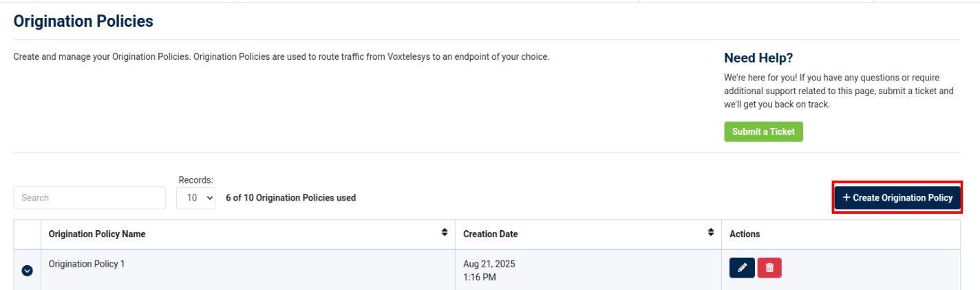This screenshot has width=980, height=290.
Task: Click the 6 of 10 Policies used text
Action: [x=290, y=198]
